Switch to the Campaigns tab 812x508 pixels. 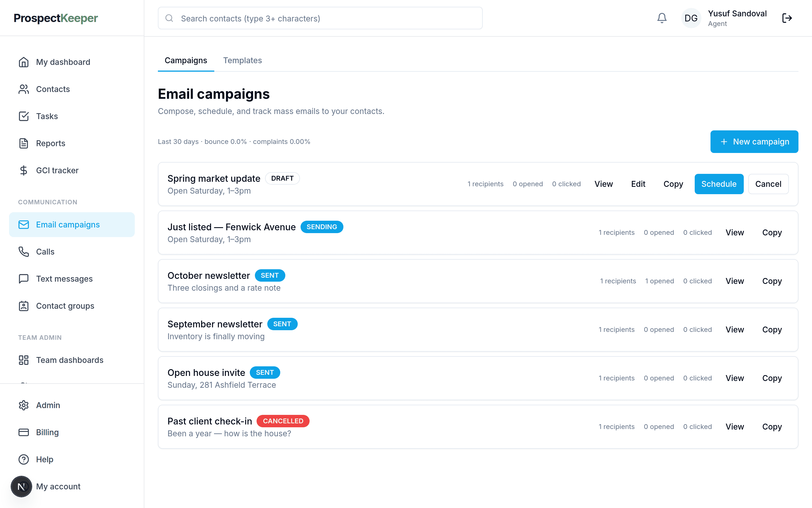(186, 60)
